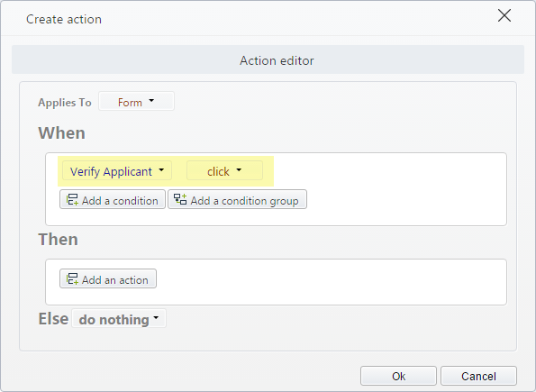Cancel the action creation
The image size is (536, 392).
[478, 376]
